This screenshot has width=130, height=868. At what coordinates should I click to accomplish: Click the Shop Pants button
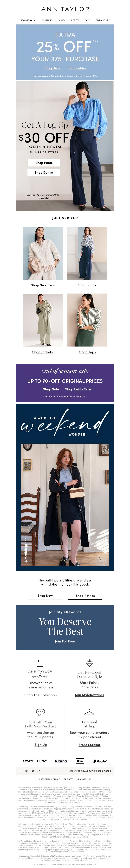coord(44,163)
